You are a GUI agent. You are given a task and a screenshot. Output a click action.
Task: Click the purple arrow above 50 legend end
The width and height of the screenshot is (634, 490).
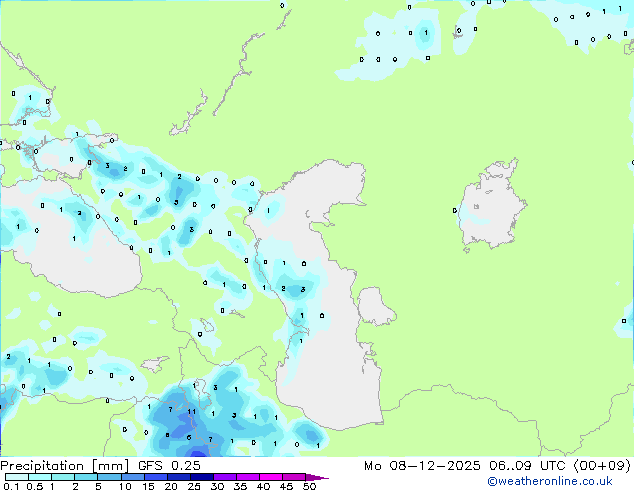[317, 477]
